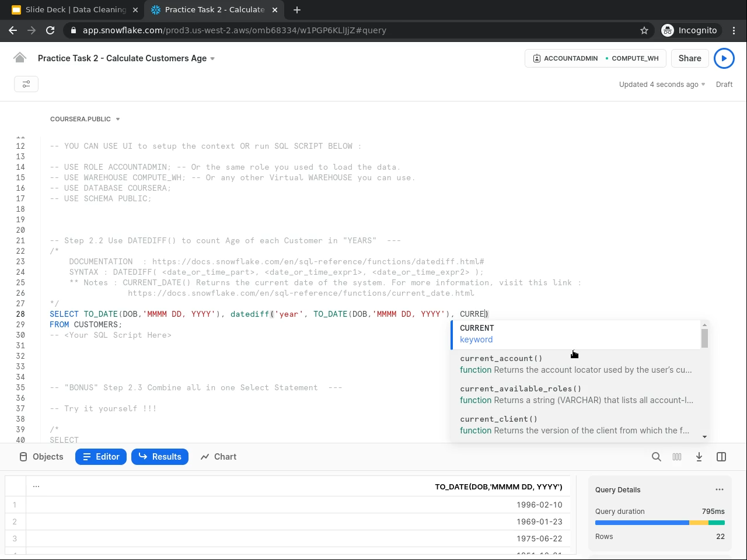Toggle results side panel layout icon
747x560 pixels.
pos(721,457)
